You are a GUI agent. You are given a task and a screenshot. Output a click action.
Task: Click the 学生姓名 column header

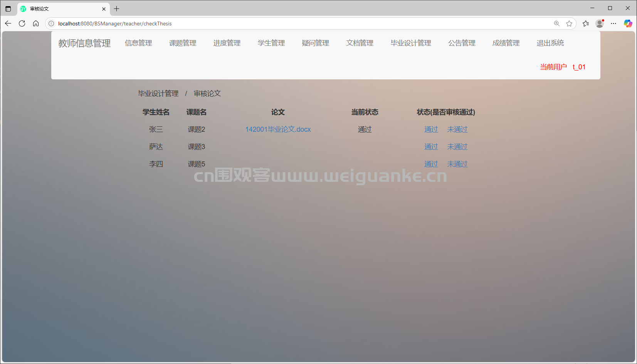tap(156, 112)
